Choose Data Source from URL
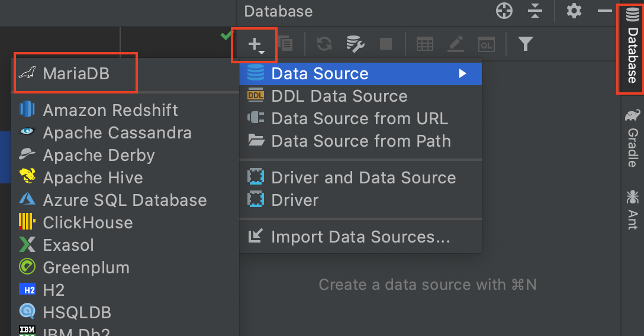Image resolution: width=644 pixels, height=336 pixels. tap(360, 118)
